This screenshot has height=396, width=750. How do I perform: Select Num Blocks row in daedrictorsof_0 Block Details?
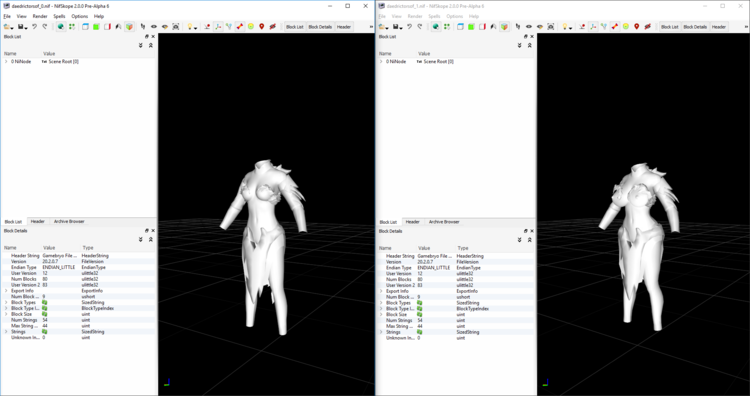78,279
